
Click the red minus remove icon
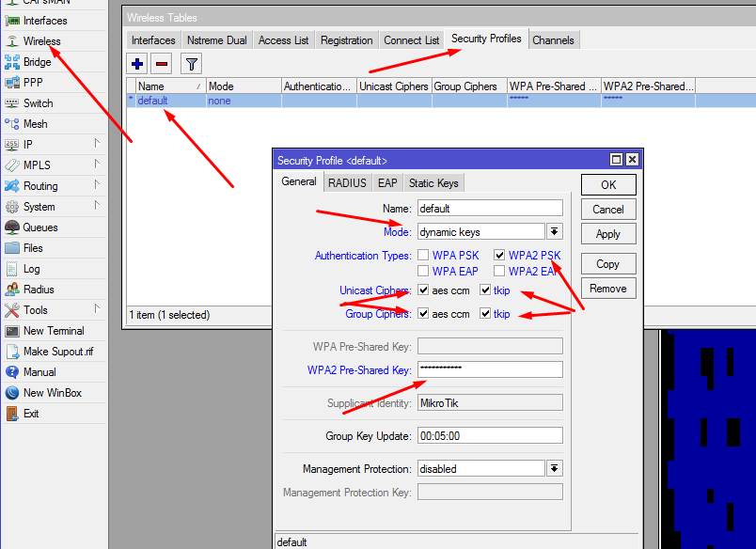click(162, 64)
